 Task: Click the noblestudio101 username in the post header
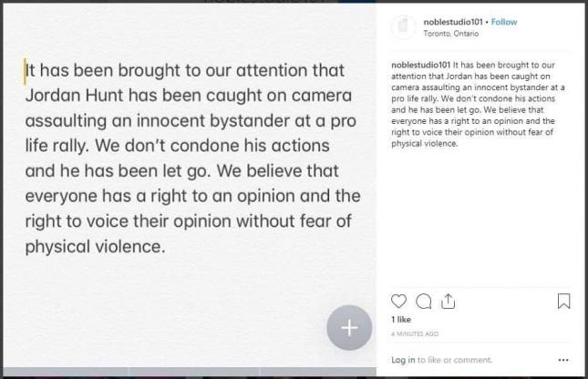453,22
